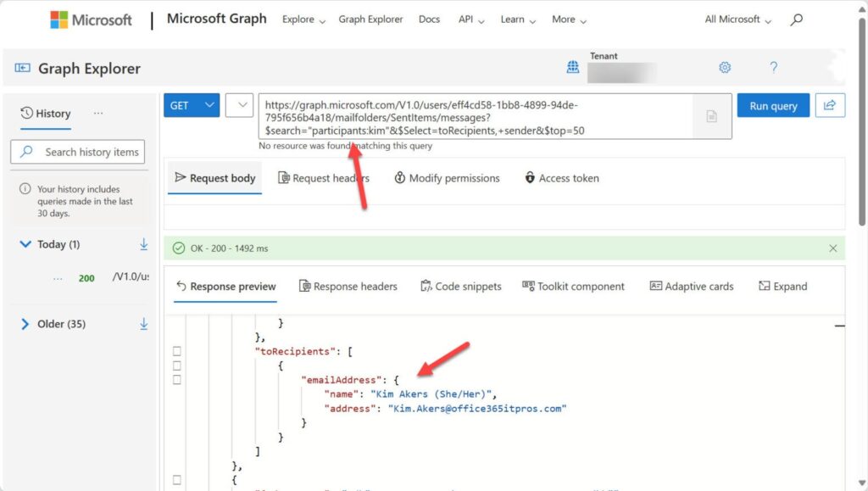
Task: Open the search magnifier in the header
Action: (796, 20)
